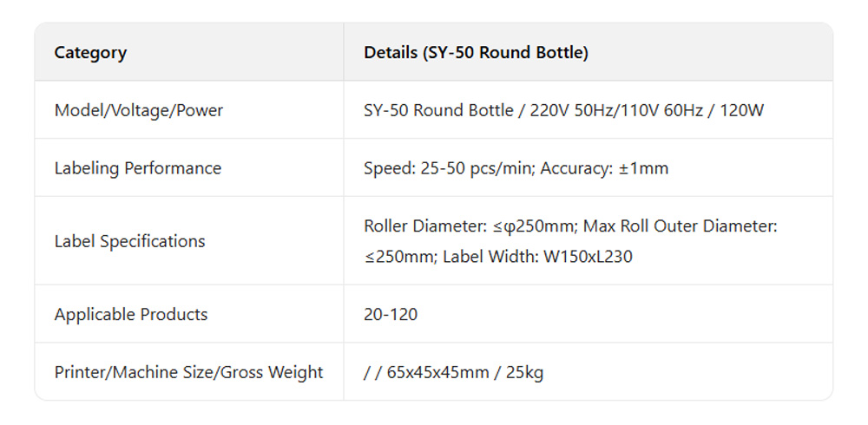Select the Details (SY-50 Round Bottle) header
Viewport: 868px width, 425px height.
click(x=476, y=53)
